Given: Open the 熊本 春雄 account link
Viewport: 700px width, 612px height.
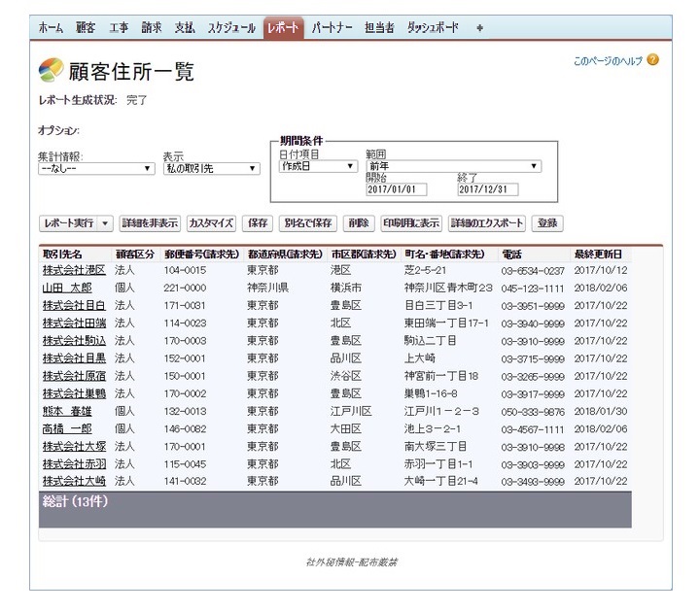Looking at the screenshot, I should point(67,411).
